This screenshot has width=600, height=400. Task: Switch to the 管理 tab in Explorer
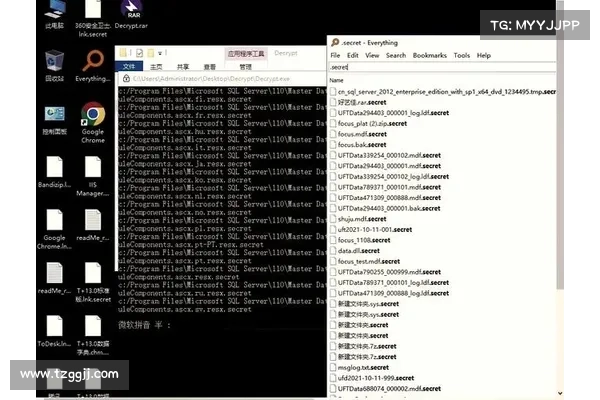click(x=245, y=67)
